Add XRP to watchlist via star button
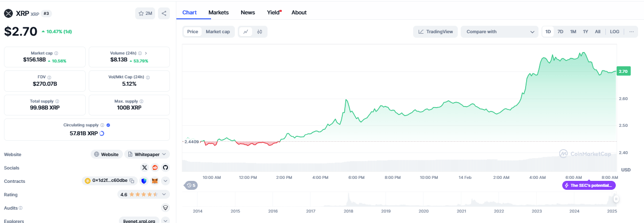 click(145, 13)
